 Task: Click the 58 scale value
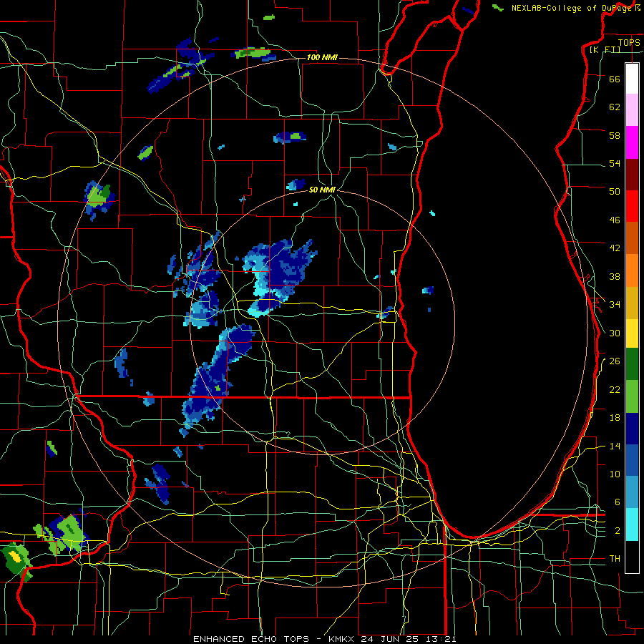point(615,135)
